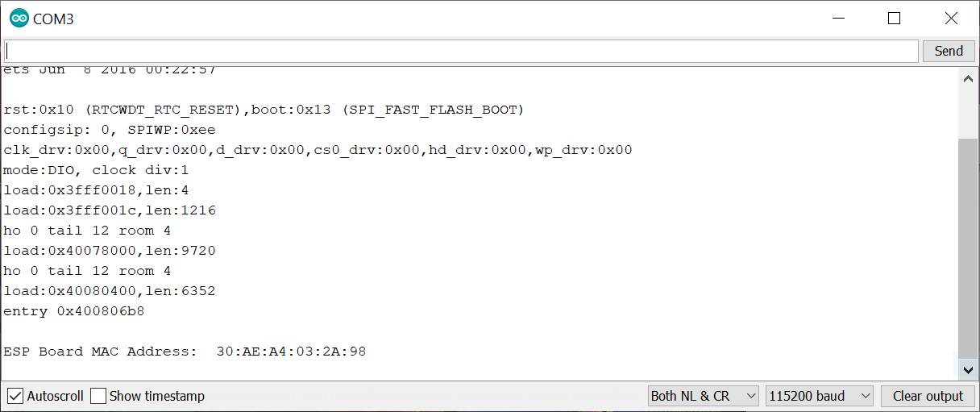Maximize the COM3 serial monitor window
The image size is (980, 412).
[894, 19]
